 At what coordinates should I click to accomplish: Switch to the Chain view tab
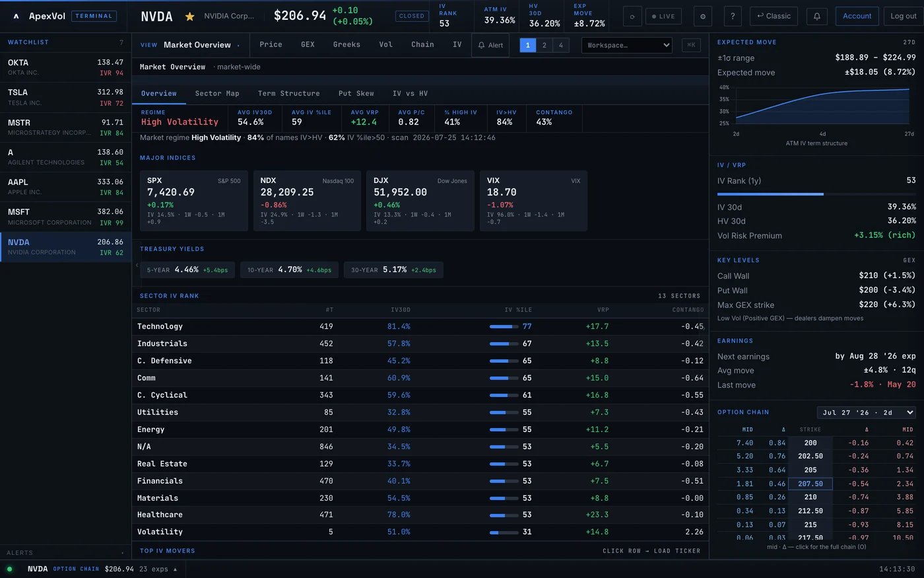pyautogui.click(x=422, y=44)
